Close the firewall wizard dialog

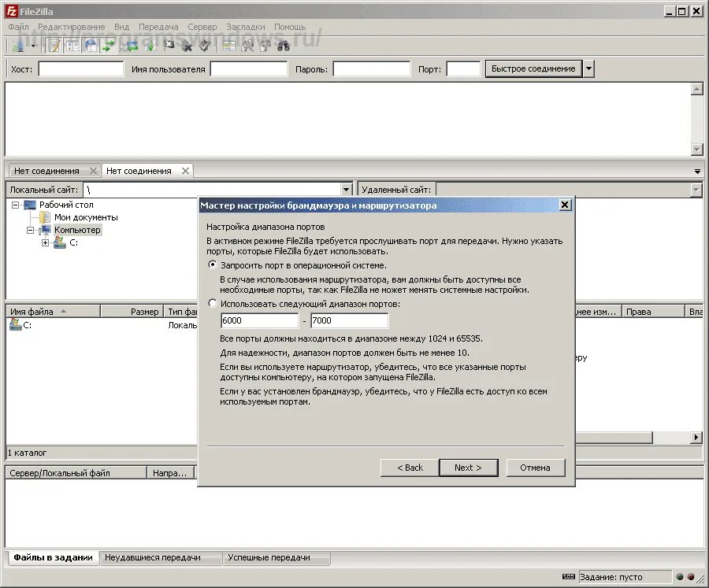click(565, 205)
